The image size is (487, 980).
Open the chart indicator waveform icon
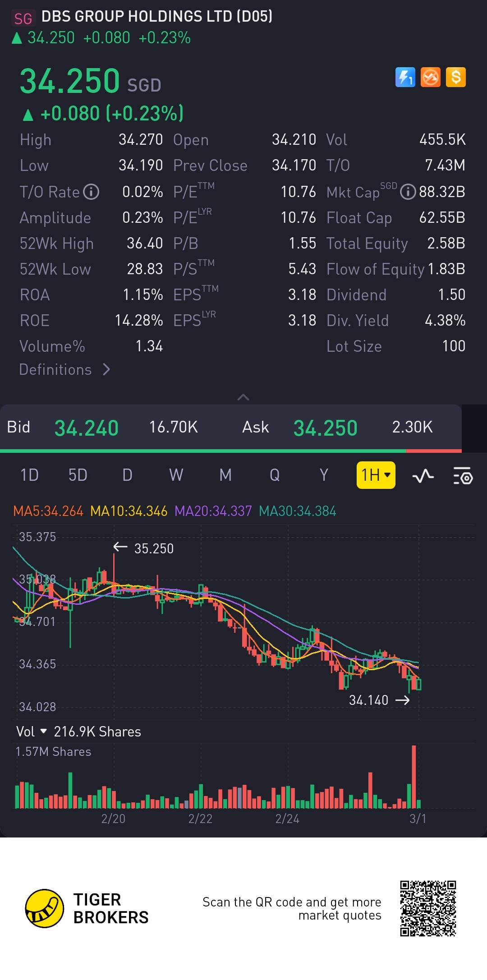[423, 475]
